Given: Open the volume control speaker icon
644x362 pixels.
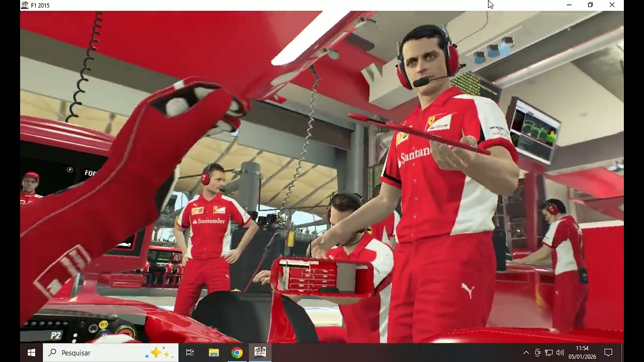Looking at the screenshot, I should pyautogui.click(x=560, y=353).
